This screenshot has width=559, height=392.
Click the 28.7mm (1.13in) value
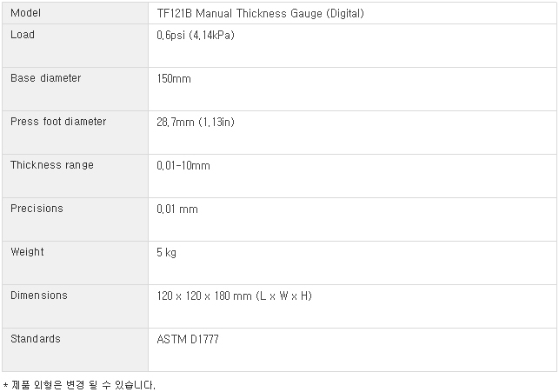click(x=196, y=122)
